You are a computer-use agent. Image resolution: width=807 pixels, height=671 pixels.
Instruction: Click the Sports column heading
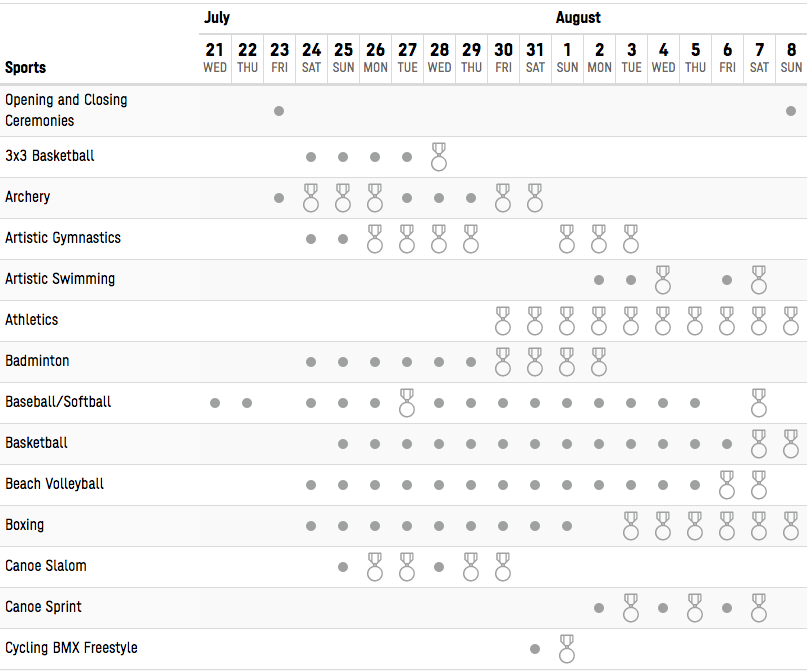[26, 67]
